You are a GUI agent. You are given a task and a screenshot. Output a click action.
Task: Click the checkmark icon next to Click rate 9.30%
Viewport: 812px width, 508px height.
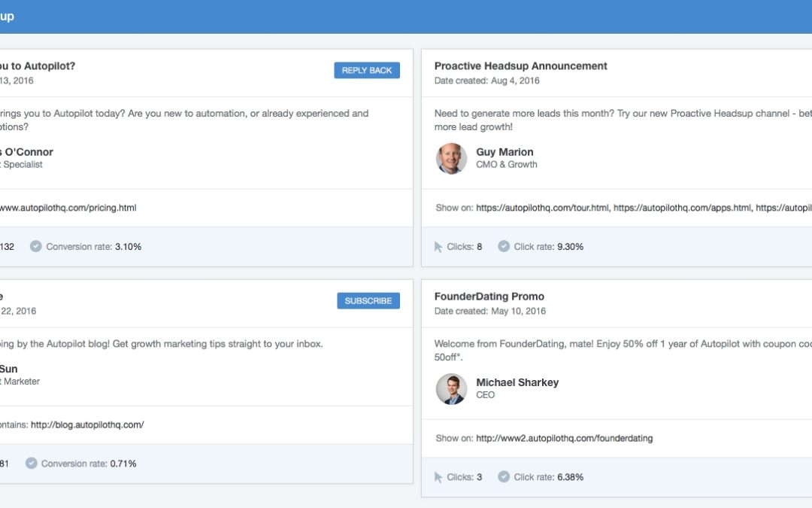503,246
